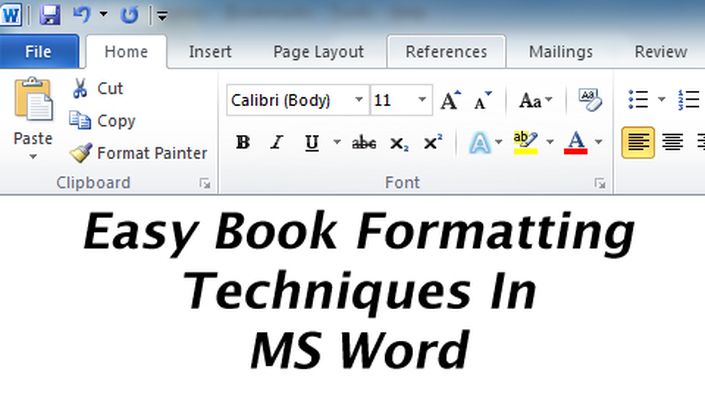The height and width of the screenshot is (397, 705).
Task: Click the Clear Formatting icon
Action: [x=590, y=99]
